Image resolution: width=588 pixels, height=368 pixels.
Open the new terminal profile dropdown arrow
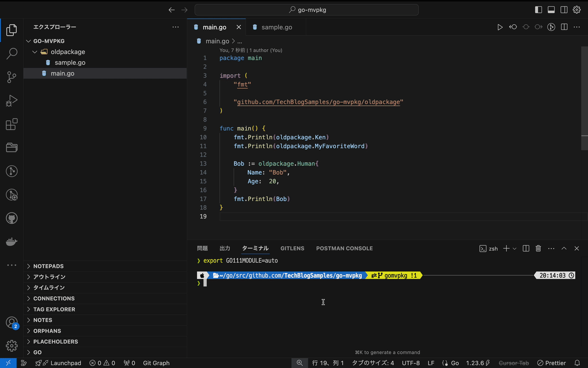514,248
